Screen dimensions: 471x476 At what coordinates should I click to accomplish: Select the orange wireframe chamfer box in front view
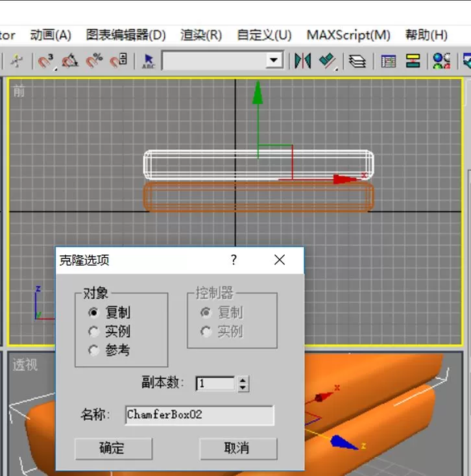click(x=258, y=197)
